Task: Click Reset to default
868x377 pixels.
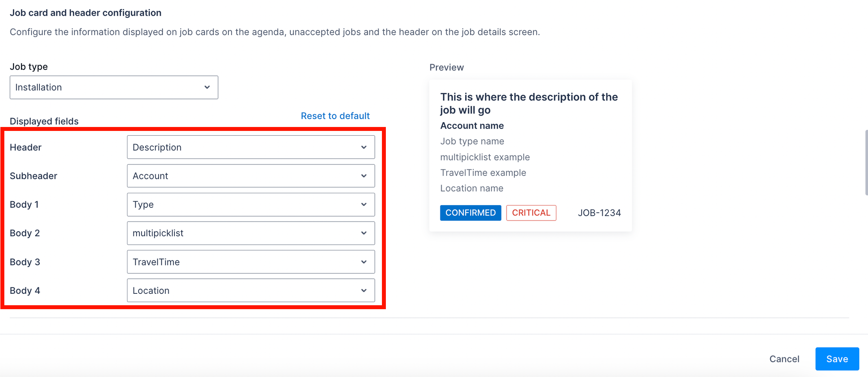Action: 335,116
